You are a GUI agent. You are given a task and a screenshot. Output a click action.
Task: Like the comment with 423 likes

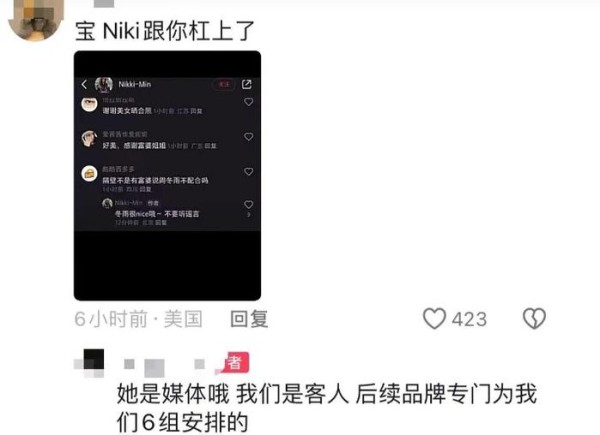coord(434,318)
